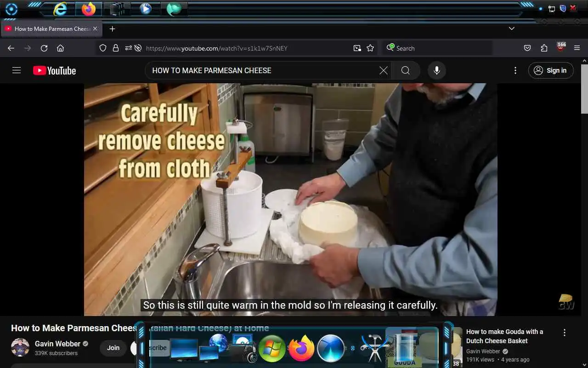Open the tracking protection shield in the URL bar
588x368 pixels.
coord(103,48)
